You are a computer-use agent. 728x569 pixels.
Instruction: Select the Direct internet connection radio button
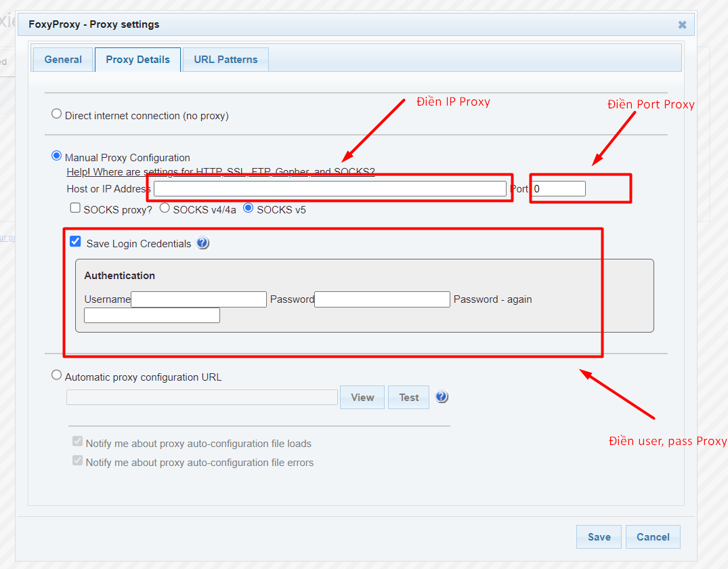(x=56, y=113)
